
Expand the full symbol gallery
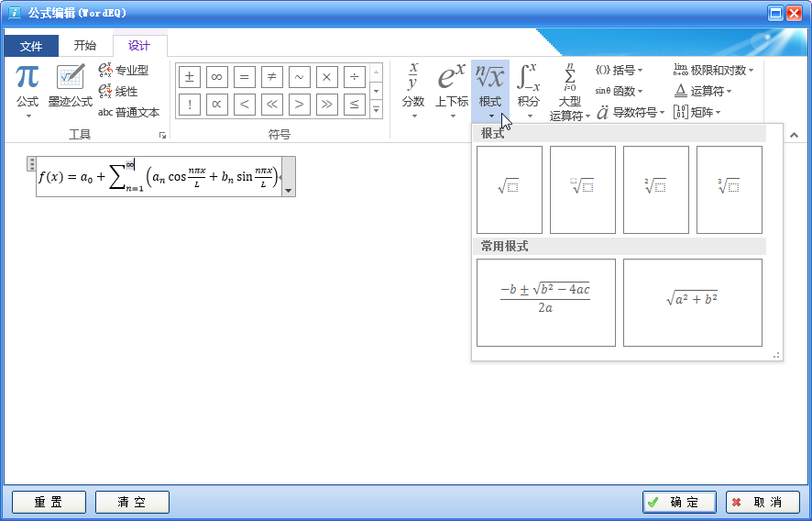[x=377, y=109]
